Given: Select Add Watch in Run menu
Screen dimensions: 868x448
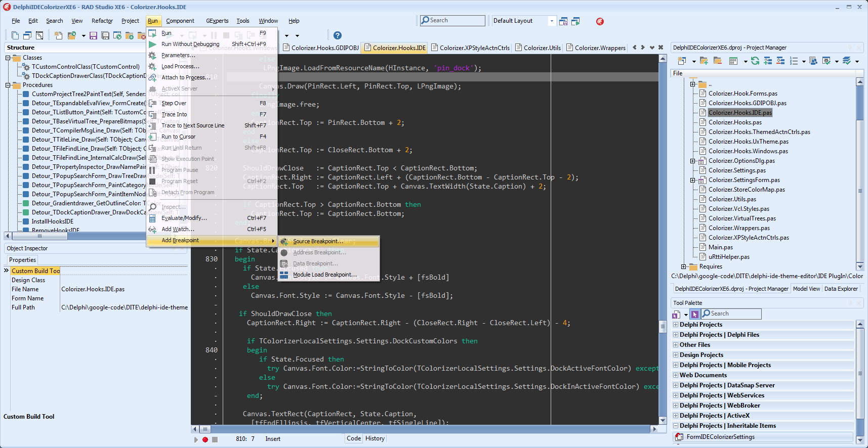Looking at the screenshot, I should tap(212, 229).
